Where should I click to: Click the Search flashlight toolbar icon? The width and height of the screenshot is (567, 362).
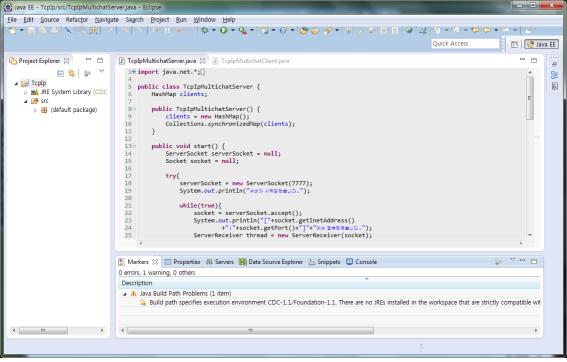pyautogui.click(x=328, y=31)
